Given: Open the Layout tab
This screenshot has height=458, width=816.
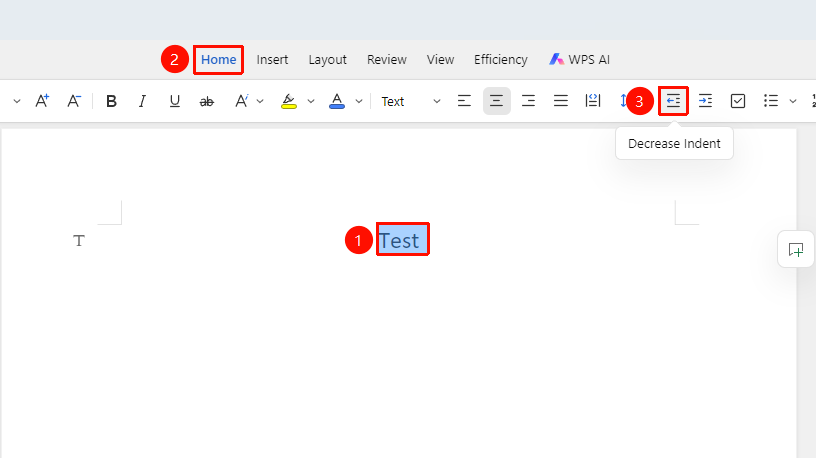Looking at the screenshot, I should coord(327,60).
